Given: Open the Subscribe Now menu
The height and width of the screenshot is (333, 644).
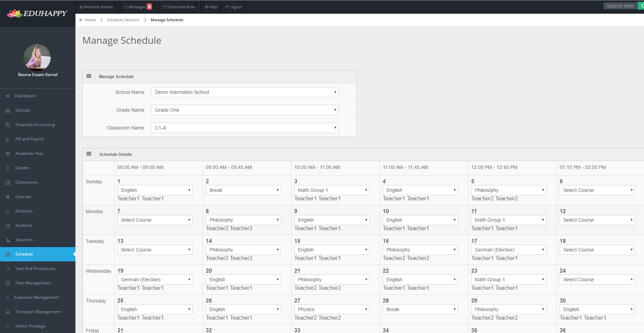Looking at the screenshot, I should (180, 7).
